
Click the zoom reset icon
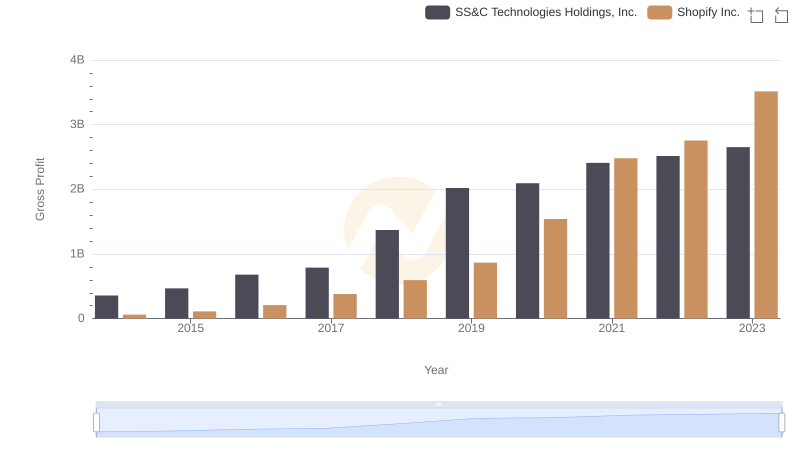coord(782,14)
